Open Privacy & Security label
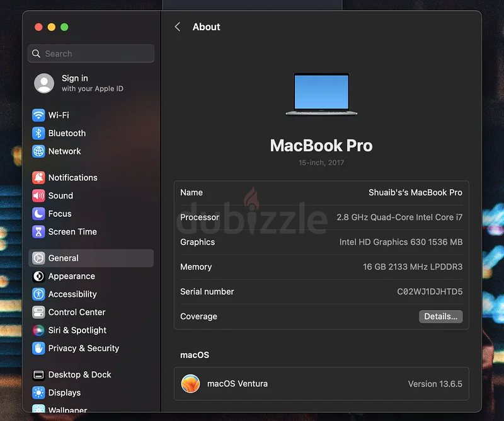The height and width of the screenshot is (421, 504). click(84, 348)
